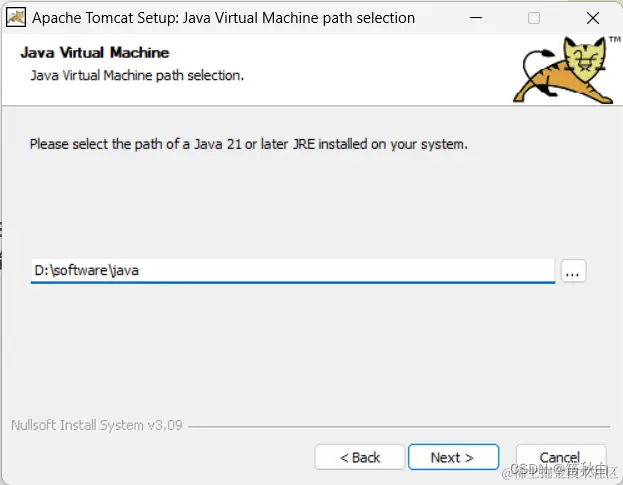Click 'Nullsoft Install System v3.09' text
The width and height of the screenshot is (623, 485).
tap(97, 425)
